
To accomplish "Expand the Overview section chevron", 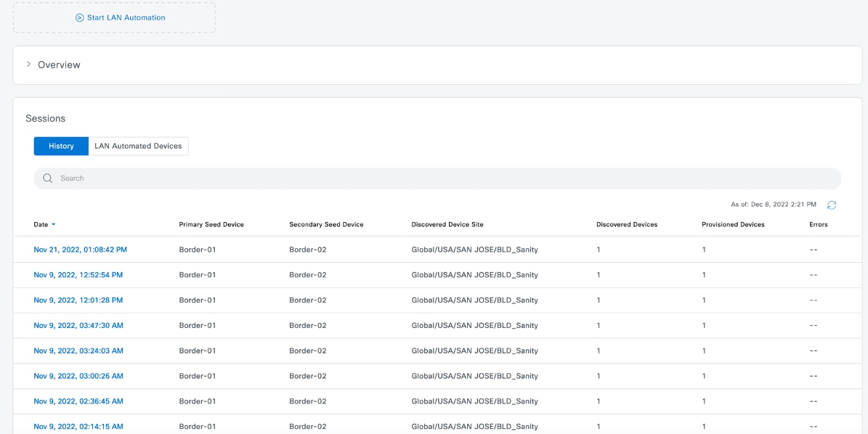I will coord(28,64).
